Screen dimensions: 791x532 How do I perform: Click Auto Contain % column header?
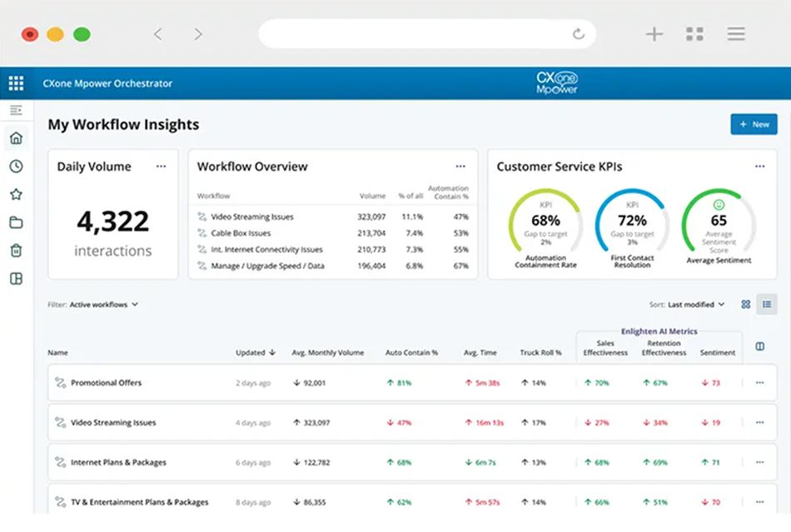pos(411,352)
